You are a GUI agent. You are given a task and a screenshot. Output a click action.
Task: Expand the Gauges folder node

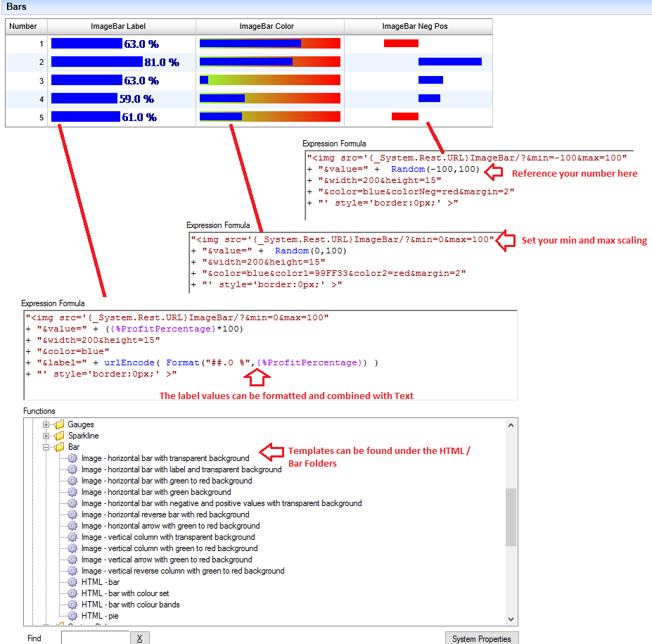(x=46, y=424)
